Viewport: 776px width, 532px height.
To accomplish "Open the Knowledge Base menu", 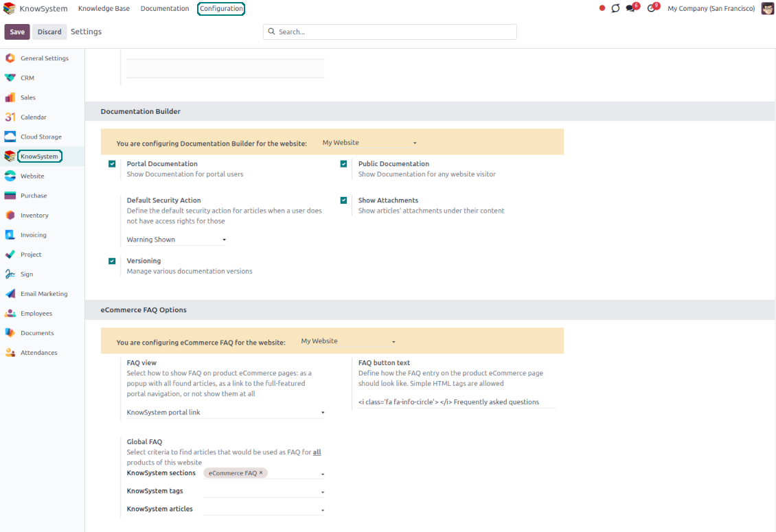I will (x=104, y=9).
